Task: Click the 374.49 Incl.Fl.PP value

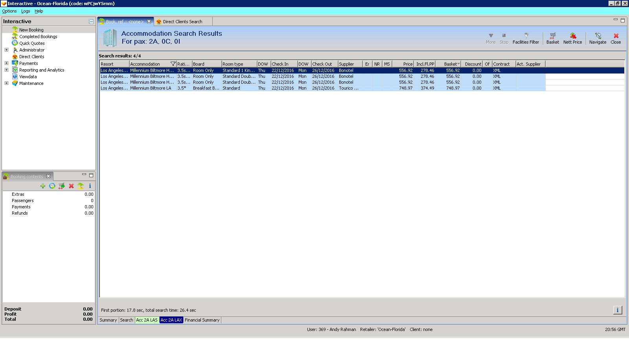Action: [427, 88]
